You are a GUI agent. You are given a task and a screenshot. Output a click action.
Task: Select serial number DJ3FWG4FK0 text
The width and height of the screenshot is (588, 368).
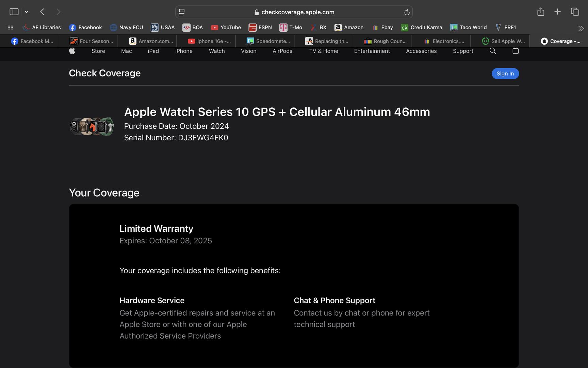click(x=203, y=138)
